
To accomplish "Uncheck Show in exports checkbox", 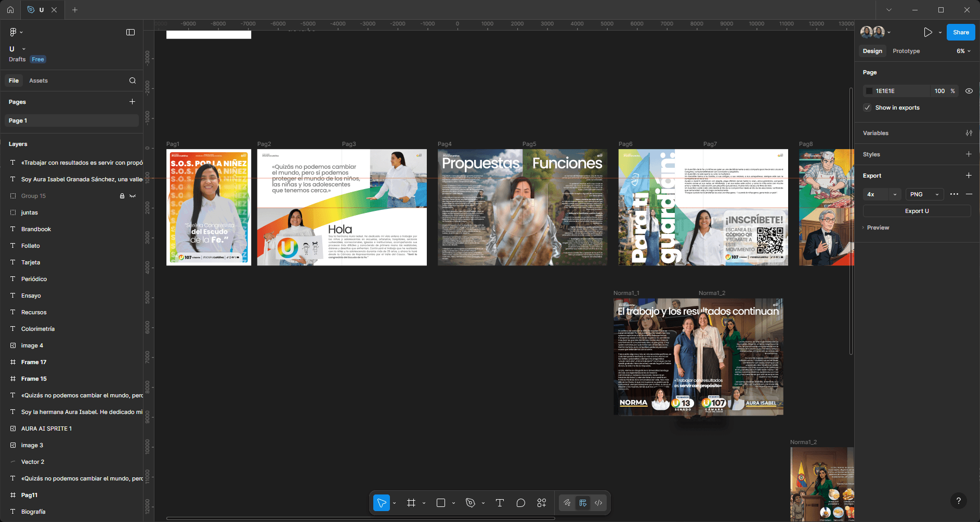I will pyautogui.click(x=867, y=108).
